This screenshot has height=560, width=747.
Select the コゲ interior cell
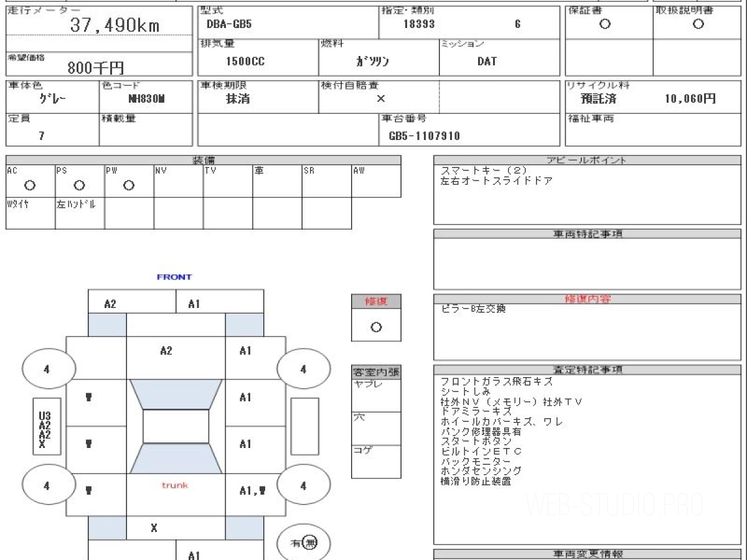(376, 462)
